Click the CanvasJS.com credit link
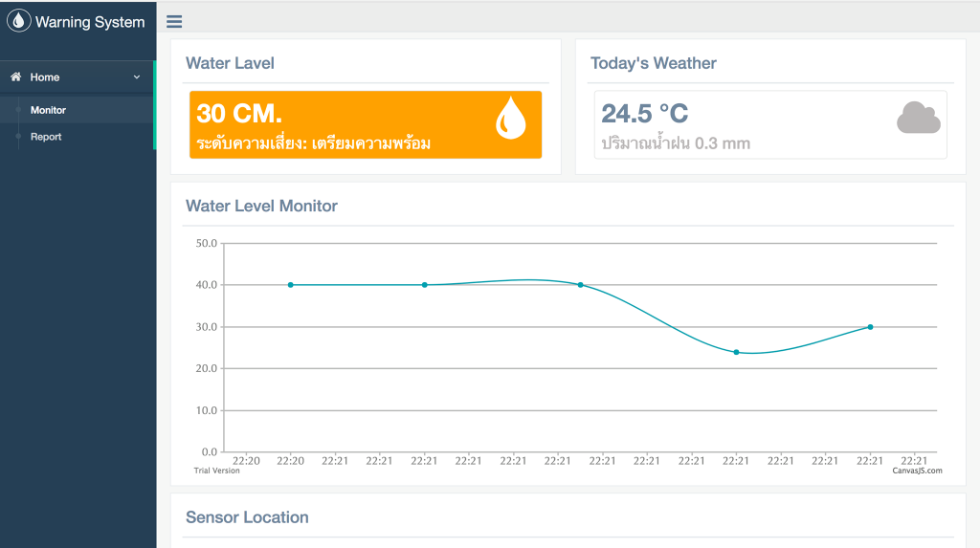The height and width of the screenshot is (548, 980). pos(917,471)
